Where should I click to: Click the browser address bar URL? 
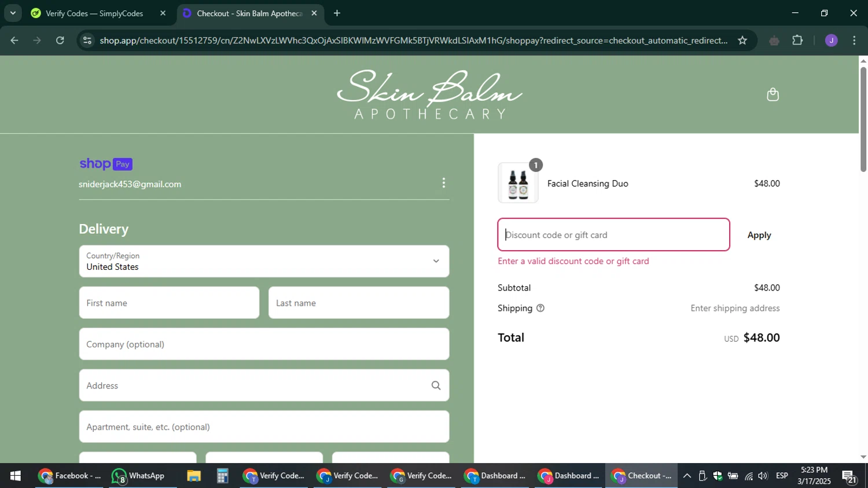click(413, 41)
